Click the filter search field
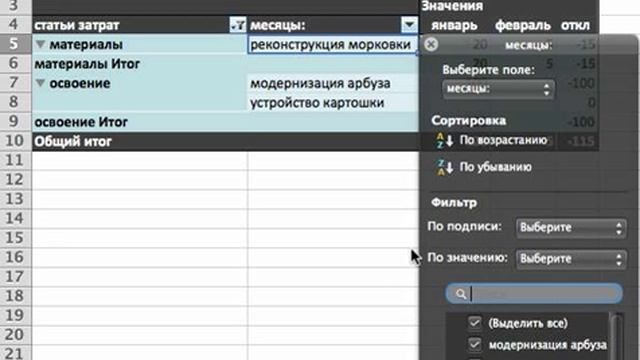Image resolution: width=640 pixels, height=360 pixels. tap(534, 293)
